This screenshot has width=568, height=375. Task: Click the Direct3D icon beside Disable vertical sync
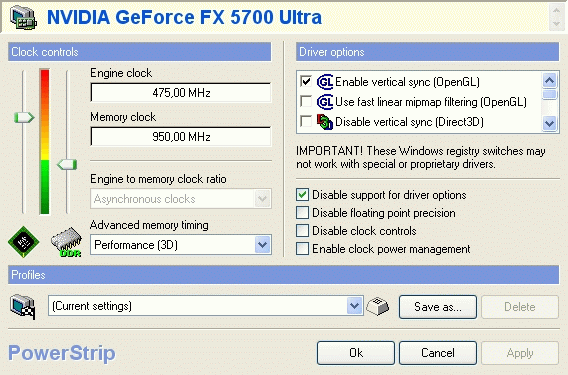tap(325, 122)
